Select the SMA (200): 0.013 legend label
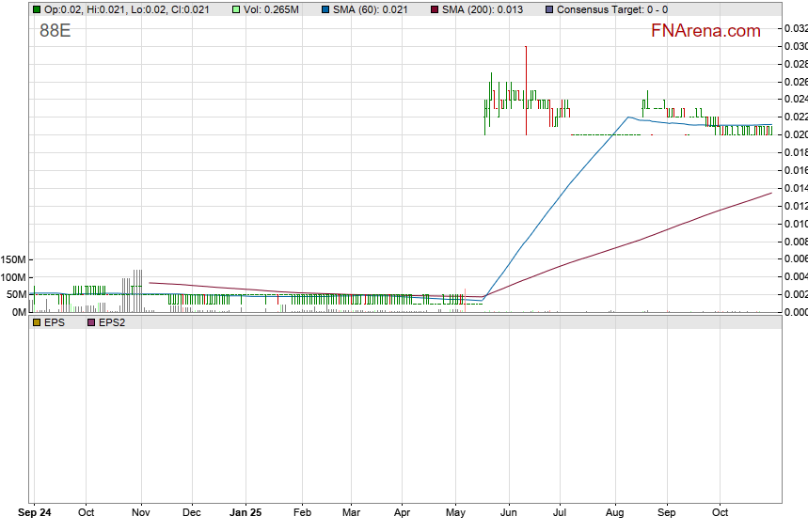 (482, 9)
